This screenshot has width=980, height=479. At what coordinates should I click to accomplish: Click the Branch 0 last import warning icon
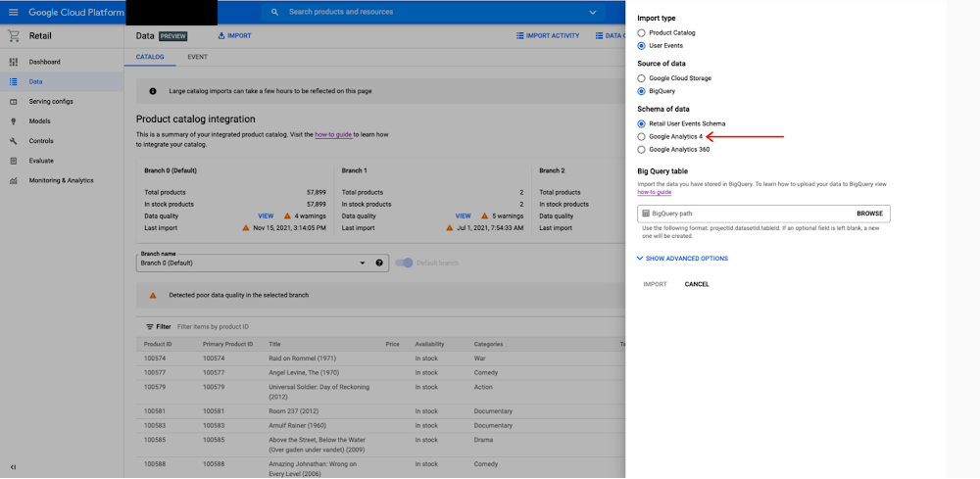(x=246, y=228)
